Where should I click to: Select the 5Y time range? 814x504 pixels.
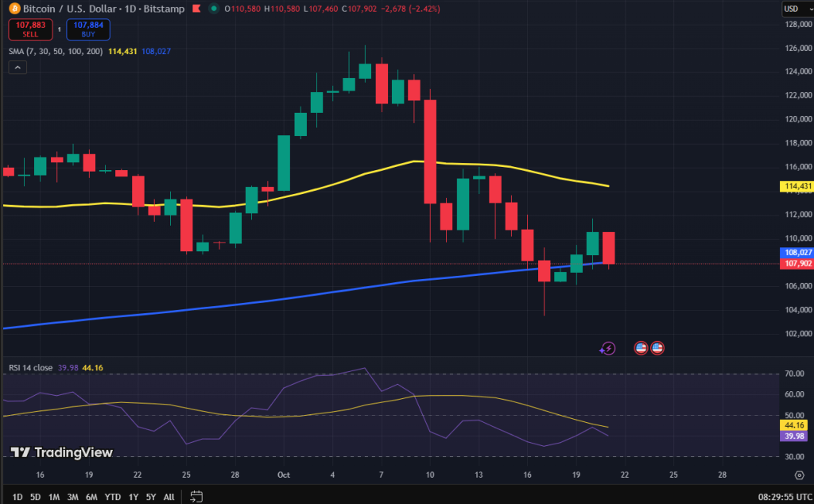[151, 497]
